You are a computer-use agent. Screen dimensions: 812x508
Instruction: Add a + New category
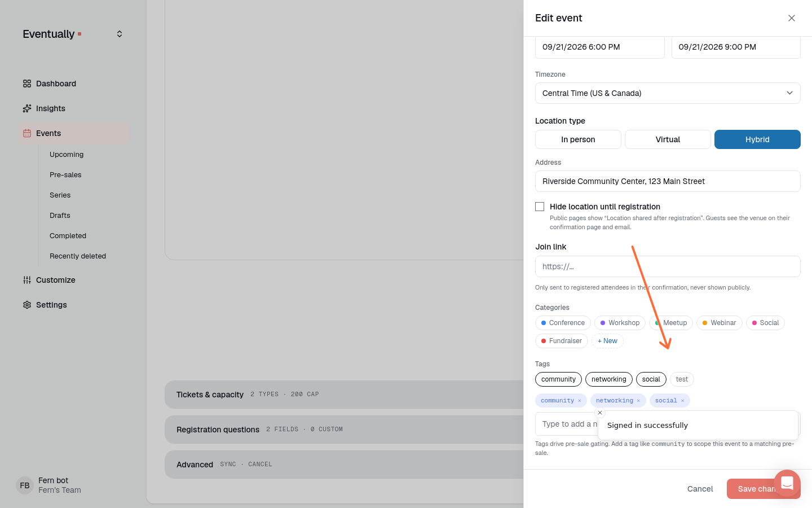pyautogui.click(x=607, y=341)
